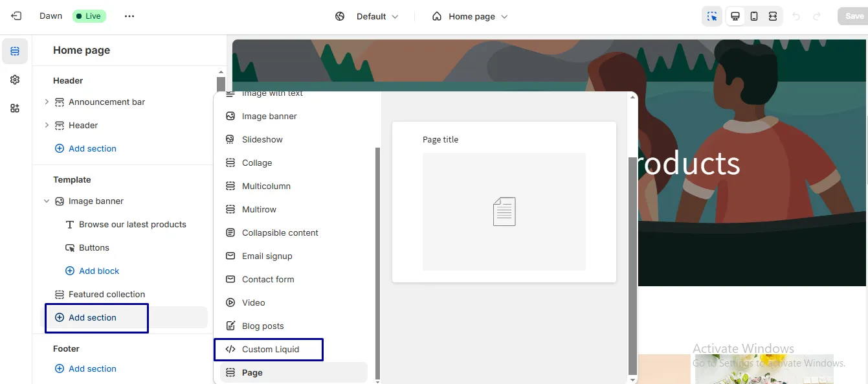
Task: Click the Blog posts edit icon
Action: coord(230,326)
